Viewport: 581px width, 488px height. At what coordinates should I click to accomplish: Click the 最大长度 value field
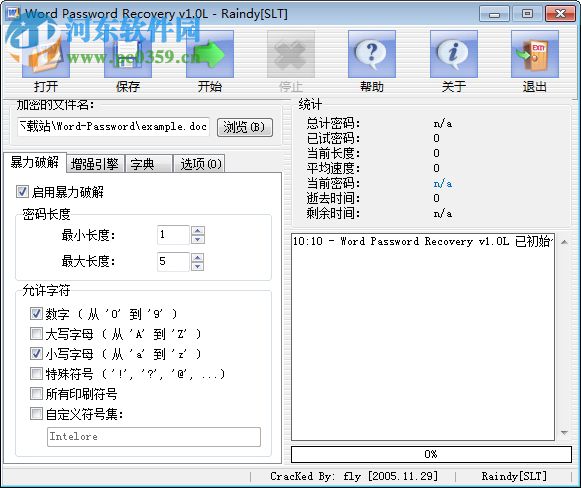tap(173, 262)
